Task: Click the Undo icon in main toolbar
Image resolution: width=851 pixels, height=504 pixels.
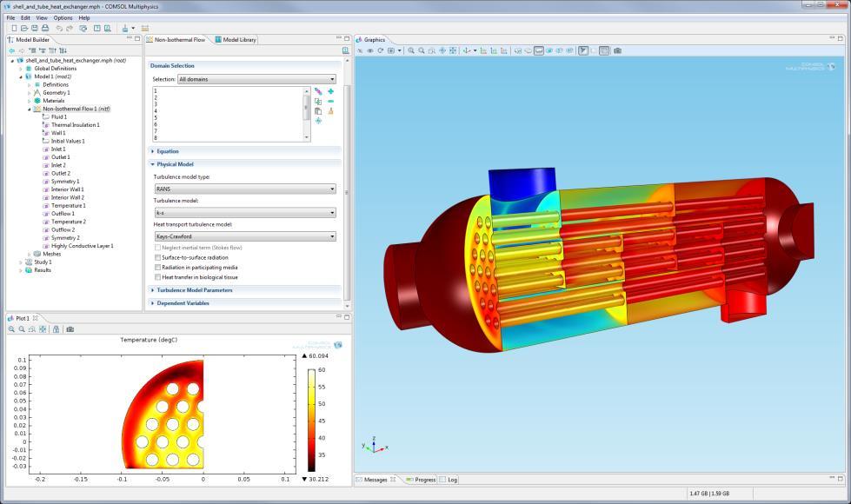Action: click(x=59, y=28)
